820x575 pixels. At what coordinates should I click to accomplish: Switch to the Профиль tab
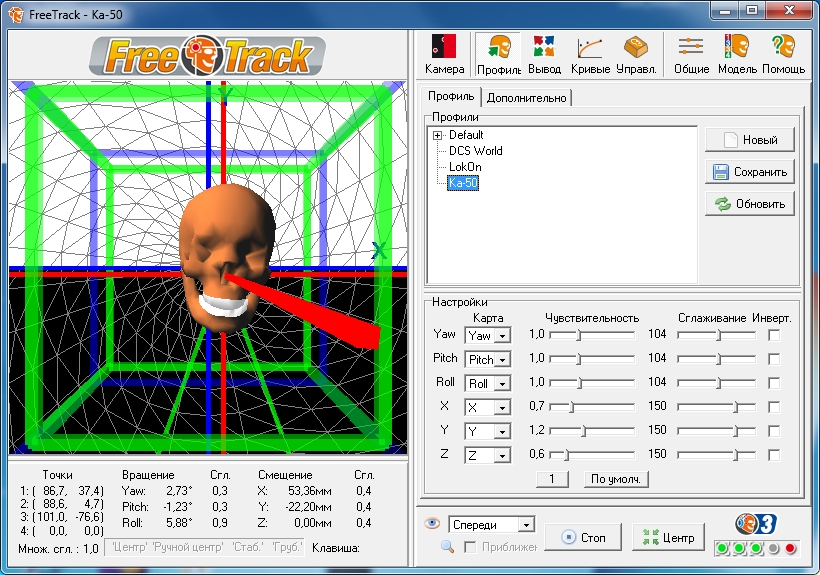pos(451,96)
